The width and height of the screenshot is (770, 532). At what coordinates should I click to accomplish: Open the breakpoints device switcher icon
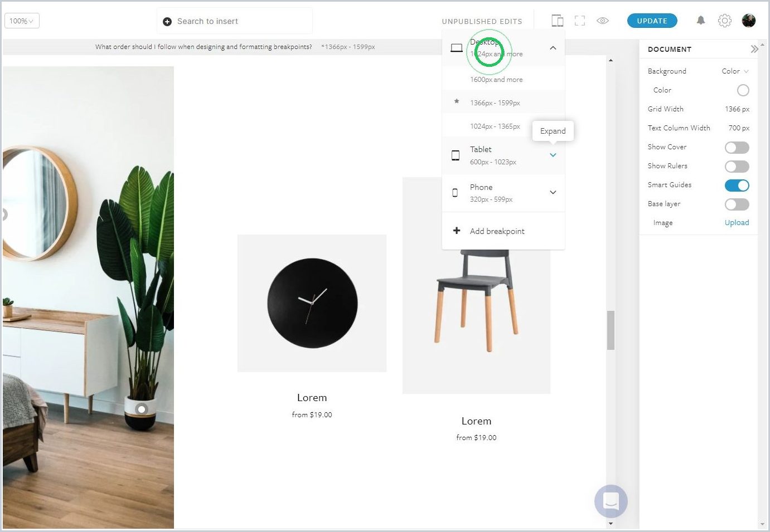(x=557, y=21)
